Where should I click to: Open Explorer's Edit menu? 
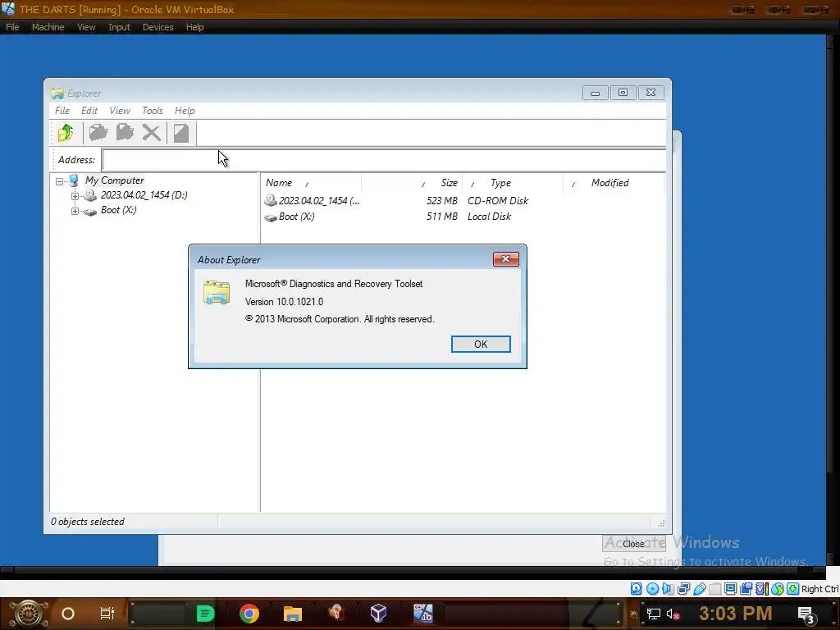(89, 111)
